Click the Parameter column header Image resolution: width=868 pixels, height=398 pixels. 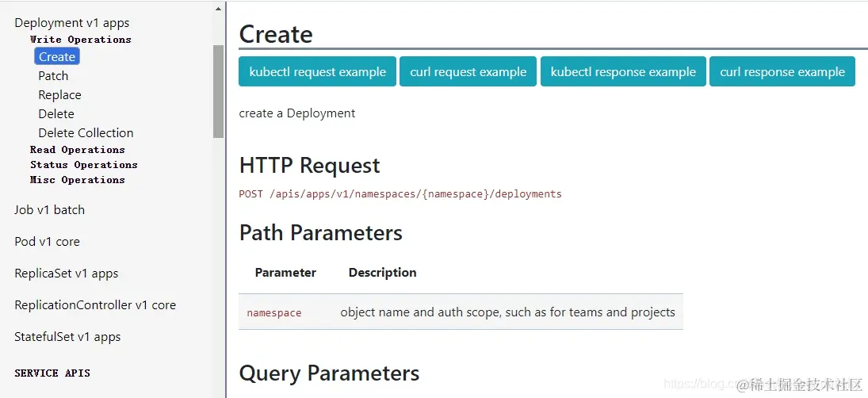[285, 273]
